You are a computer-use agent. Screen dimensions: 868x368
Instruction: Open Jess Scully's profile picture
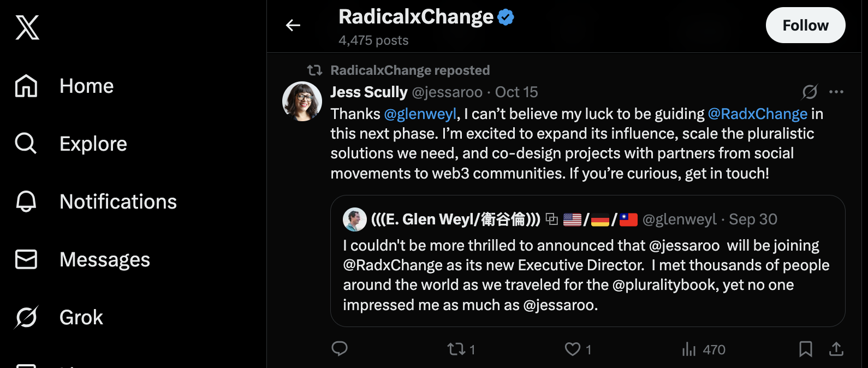click(x=302, y=101)
